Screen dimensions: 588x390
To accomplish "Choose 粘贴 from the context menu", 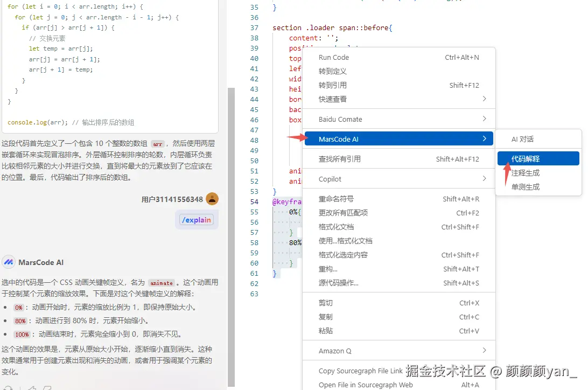I will coord(399,331).
